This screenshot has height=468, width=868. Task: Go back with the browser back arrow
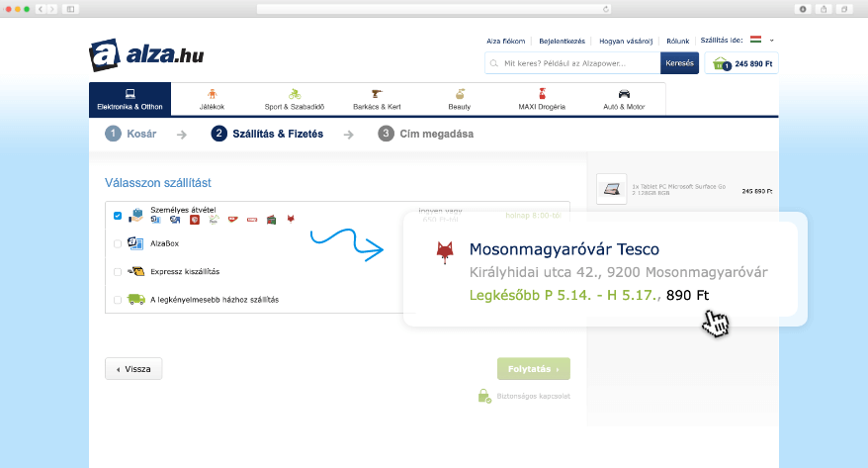[41, 9]
